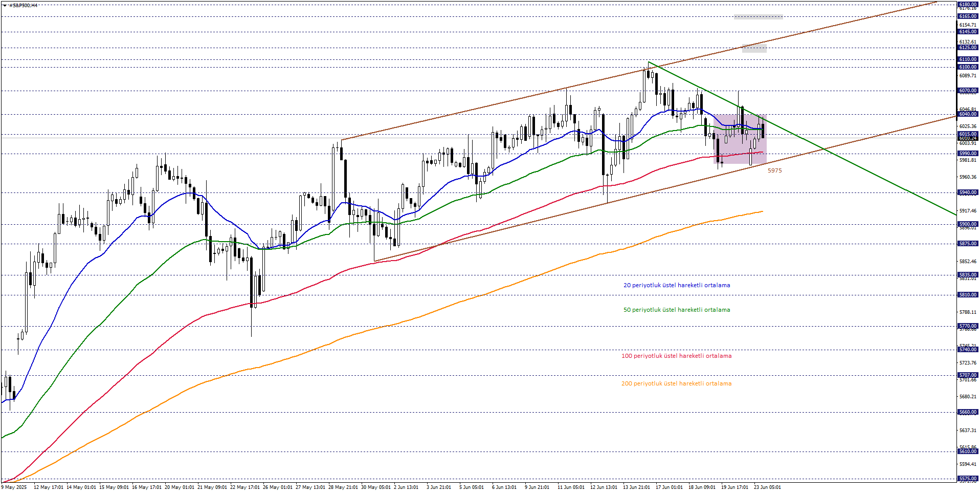Click the '22 May 17:01' time axis label

[245, 487]
